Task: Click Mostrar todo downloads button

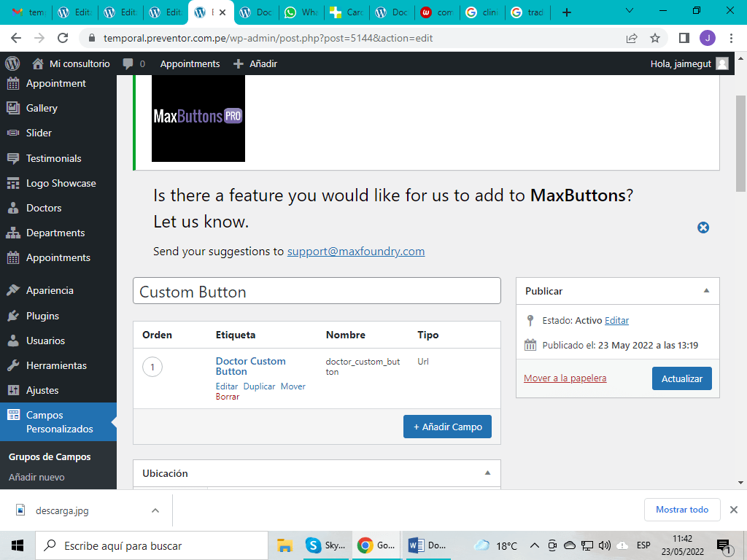Action: [682, 510]
